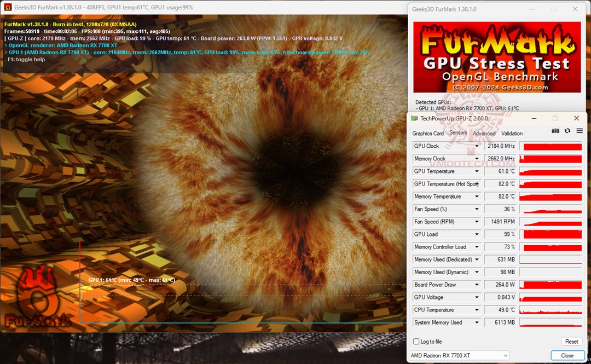Image resolution: width=591 pixels, height=364 pixels.
Task: Click the FurMark GPU Stress Test banner
Action: 497,57
